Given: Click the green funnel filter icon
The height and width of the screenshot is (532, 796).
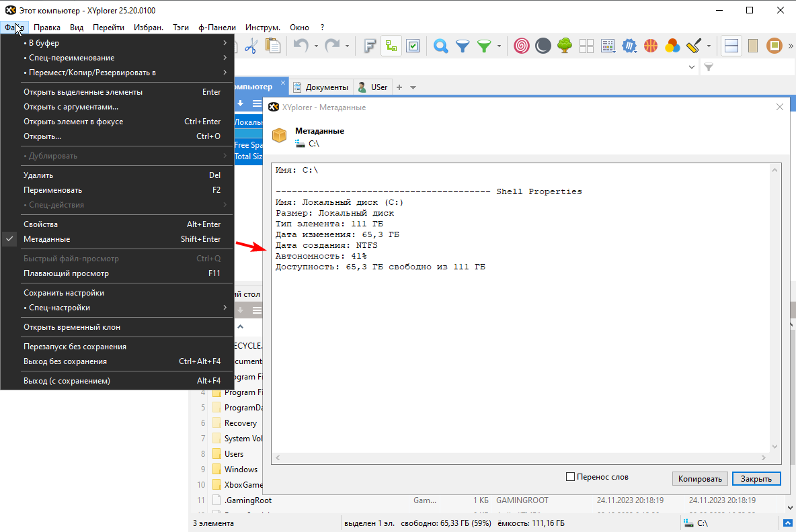Looking at the screenshot, I should coord(484,46).
